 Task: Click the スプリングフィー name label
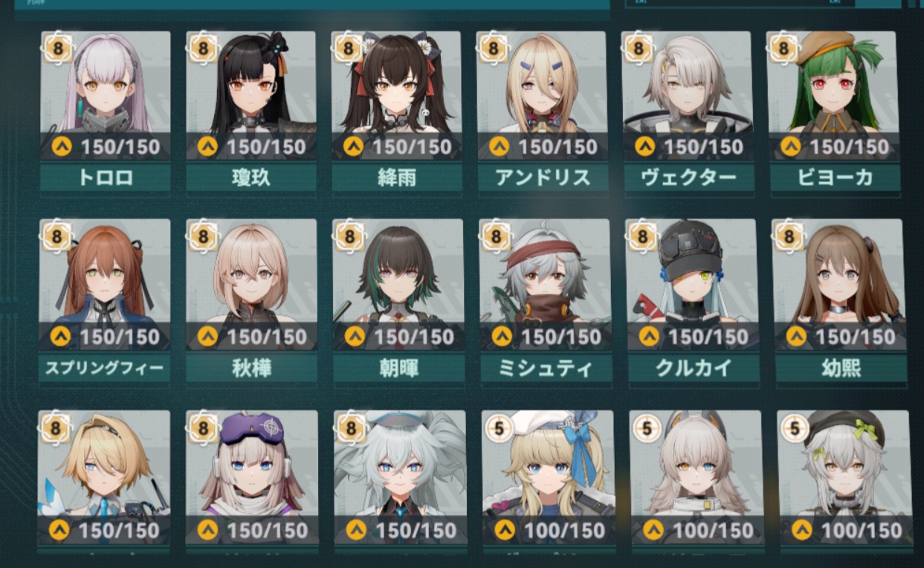coord(105,368)
